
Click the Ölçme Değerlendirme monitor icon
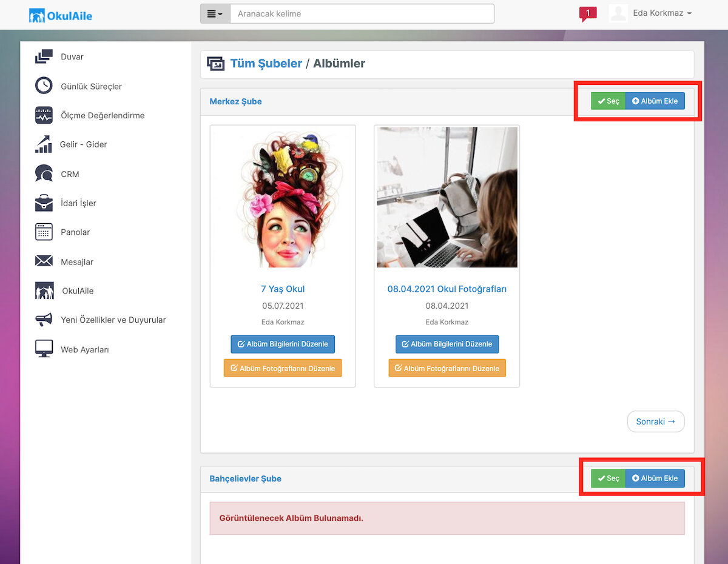pyautogui.click(x=44, y=115)
